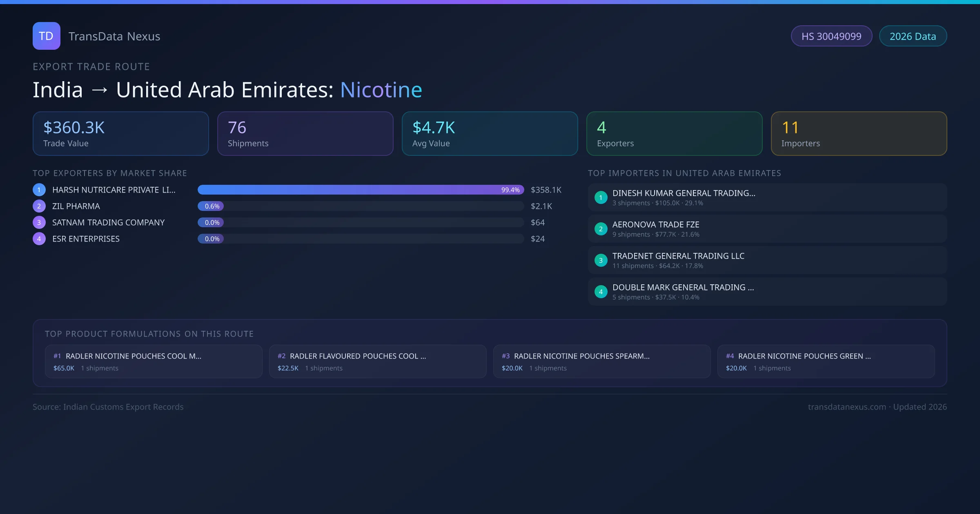Select the HS 30049099 tag
The width and height of the screenshot is (980, 514).
pos(831,36)
